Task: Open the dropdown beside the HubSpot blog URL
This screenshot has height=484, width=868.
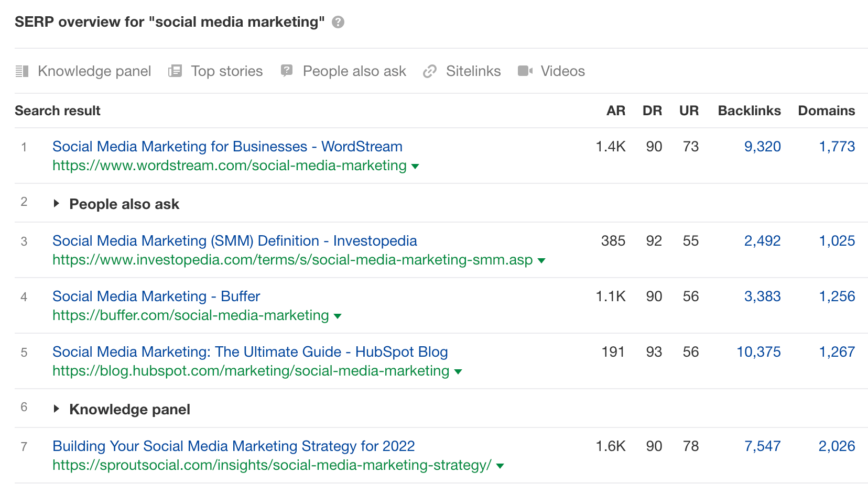Action: pyautogui.click(x=458, y=371)
